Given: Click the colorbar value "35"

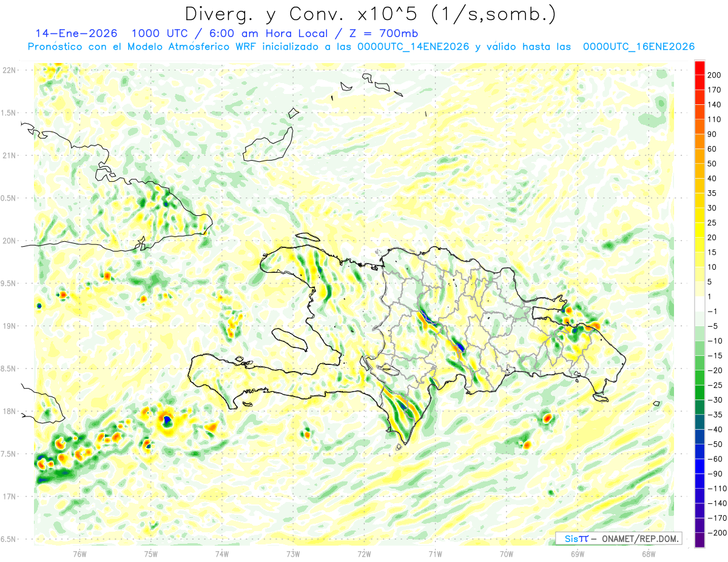Looking at the screenshot, I should tap(712, 193).
